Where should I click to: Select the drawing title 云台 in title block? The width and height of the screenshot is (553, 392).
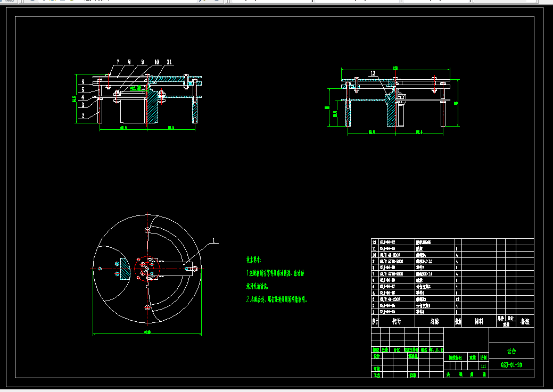511,351
